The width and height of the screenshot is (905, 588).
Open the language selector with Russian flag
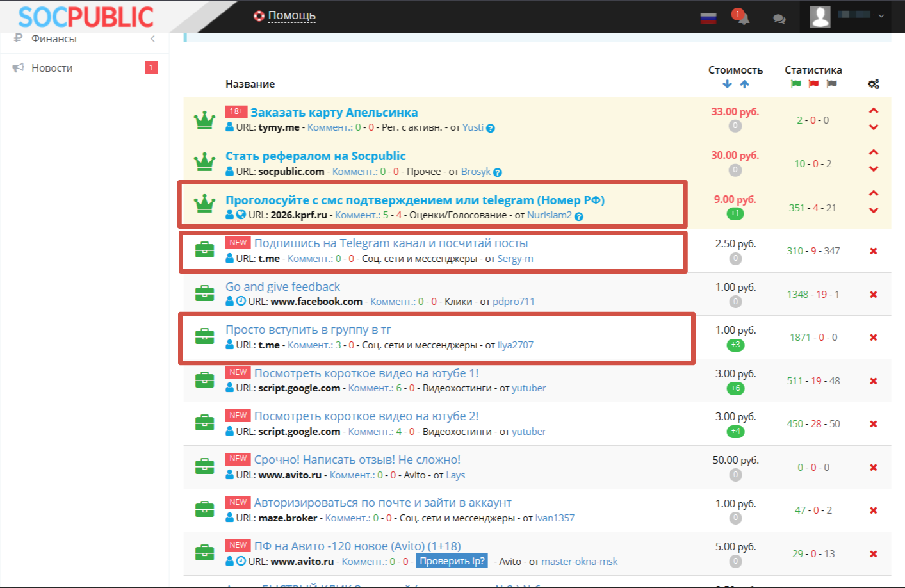coord(708,18)
